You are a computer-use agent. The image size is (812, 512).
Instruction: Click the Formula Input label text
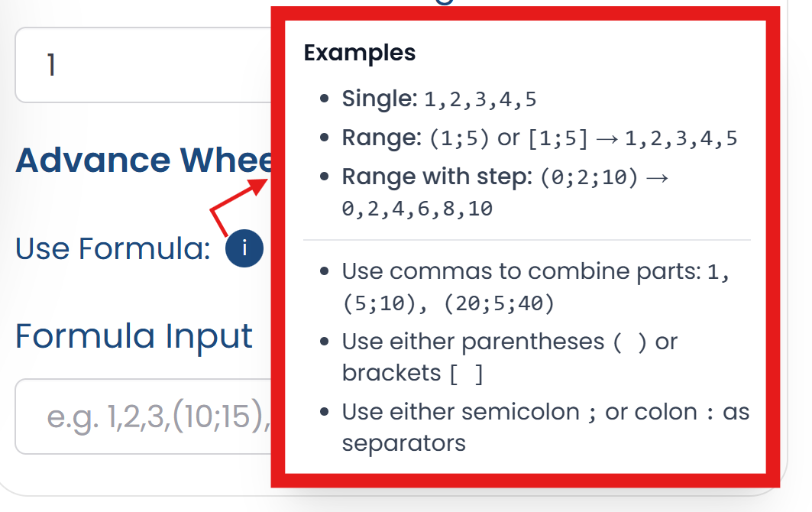[134, 336]
